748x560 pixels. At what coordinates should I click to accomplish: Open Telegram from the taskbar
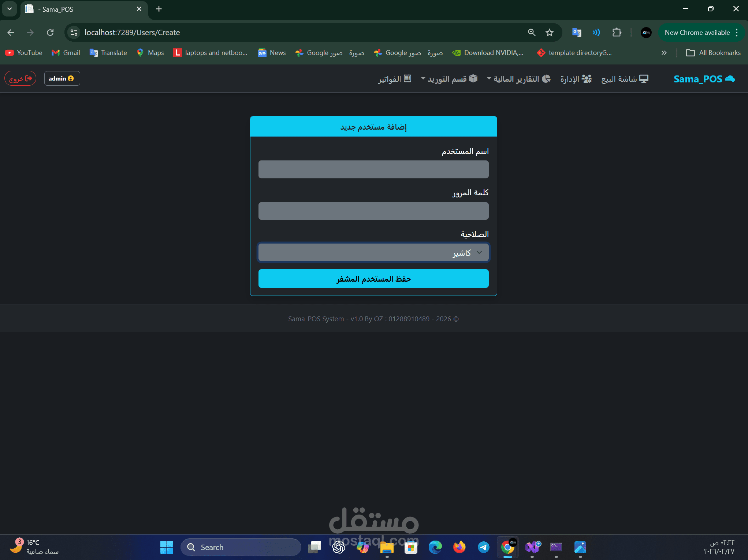(483, 547)
